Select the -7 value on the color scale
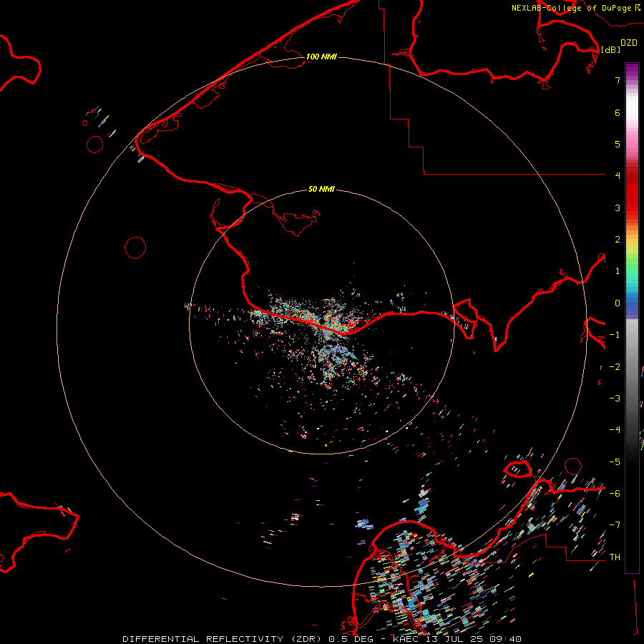644x644 pixels. (615, 525)
